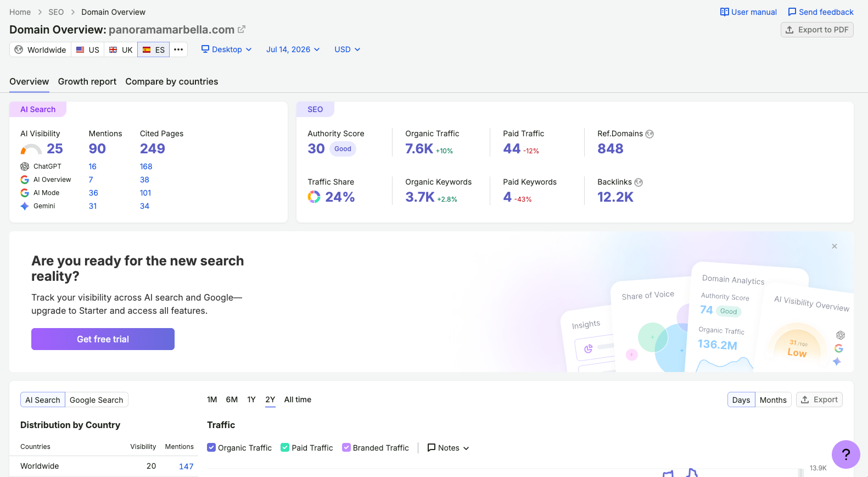Click Paid Traffic value 44

coord(512,149)
